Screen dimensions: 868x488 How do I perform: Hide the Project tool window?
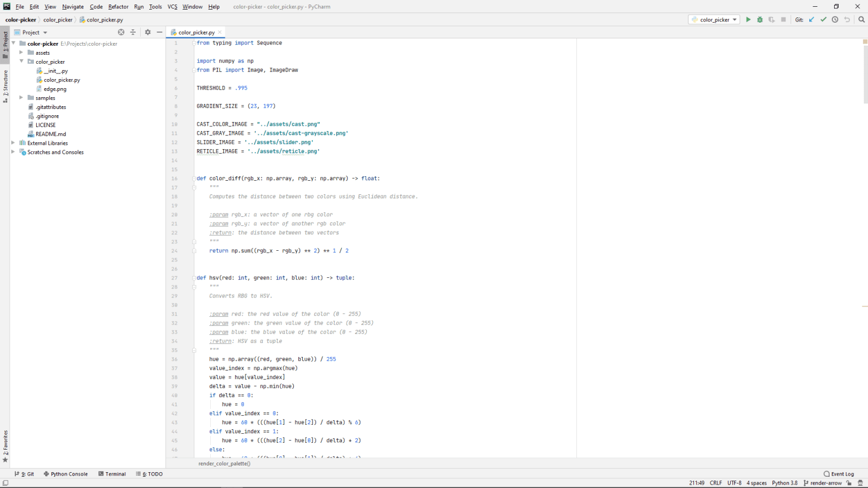click(x=159, y=32)
